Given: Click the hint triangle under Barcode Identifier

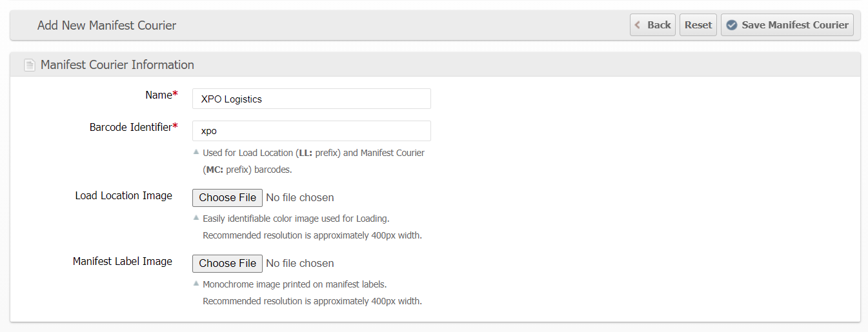Looking at the screenshot, I should pyautogui.click(x=196, y=152).
